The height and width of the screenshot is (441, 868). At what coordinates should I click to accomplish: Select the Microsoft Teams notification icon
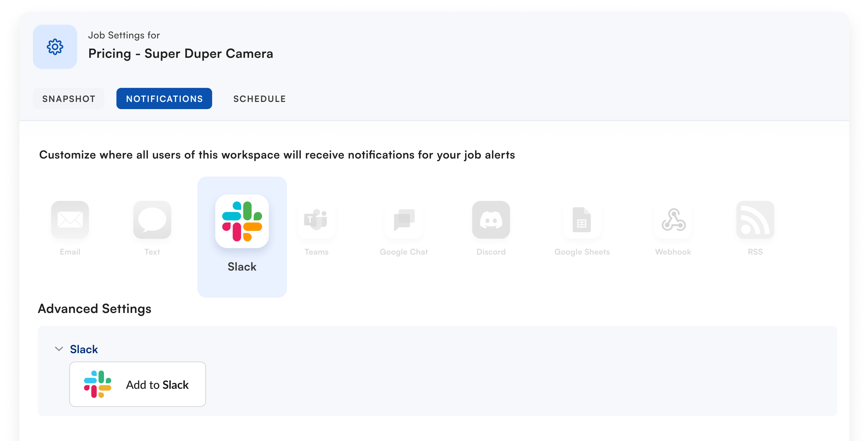point(316,220)
